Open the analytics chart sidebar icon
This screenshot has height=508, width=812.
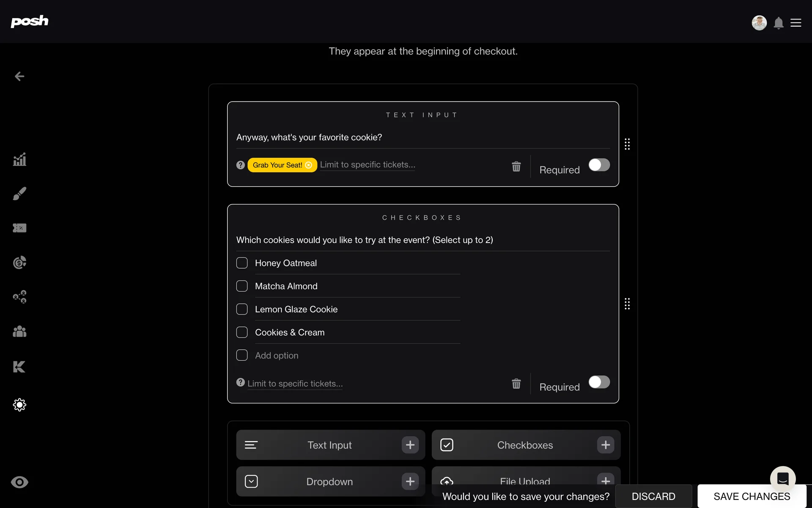[19, 160]
